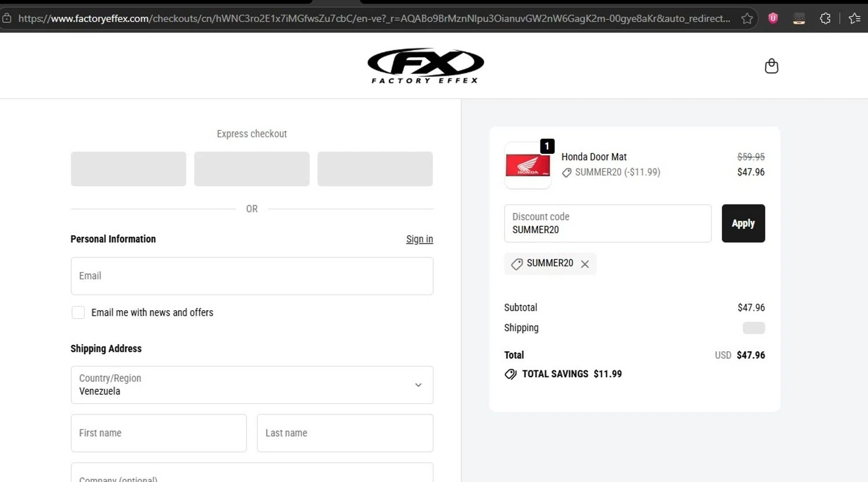This screenshot has height=482, width=868.
Task: Open the shopping bag cart icon
Action: 771,66
